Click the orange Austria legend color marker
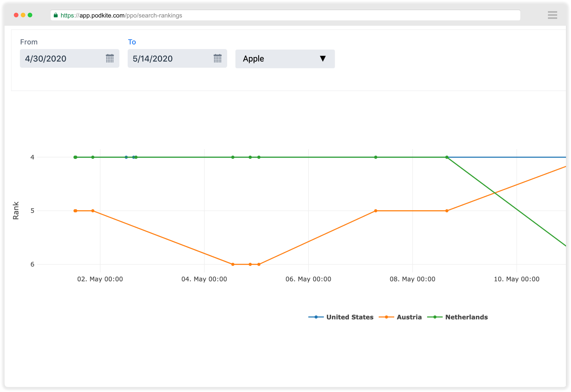Screen dimensions: 571x392 click(386, 317)
